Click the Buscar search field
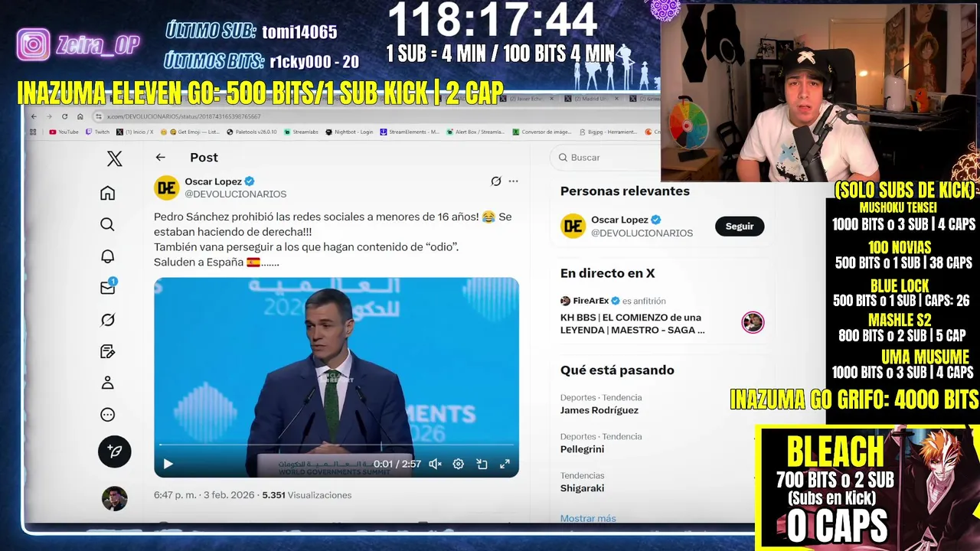Viewport: 980px width, 551px height. pyautogui.click(x=605, y=157)
